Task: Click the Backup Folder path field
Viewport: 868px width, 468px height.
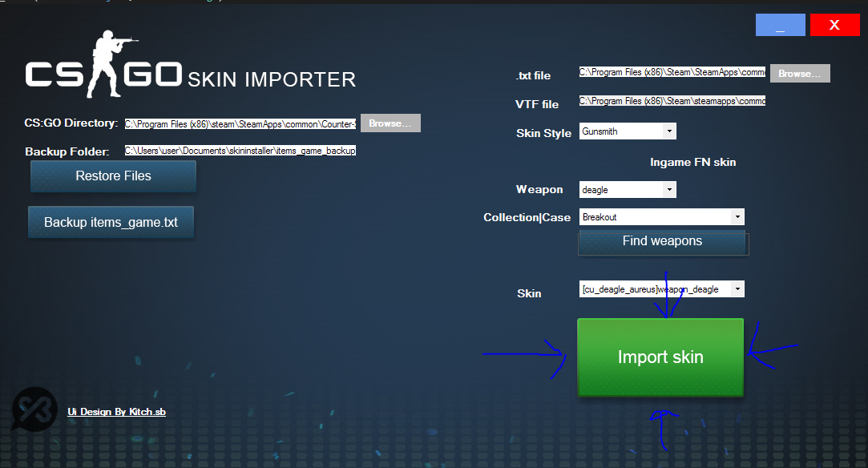Action: pos(240,151)
